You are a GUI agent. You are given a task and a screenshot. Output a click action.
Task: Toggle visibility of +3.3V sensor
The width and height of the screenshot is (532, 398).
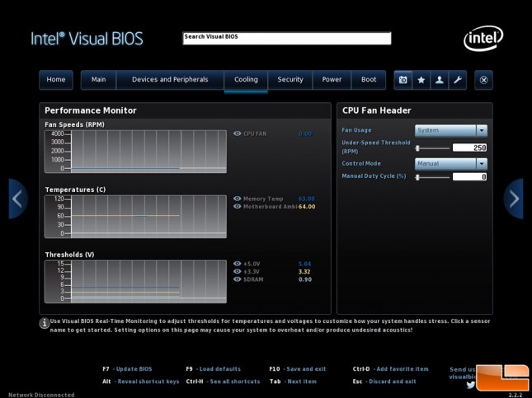pyautogui.click(x=238, y=271)
